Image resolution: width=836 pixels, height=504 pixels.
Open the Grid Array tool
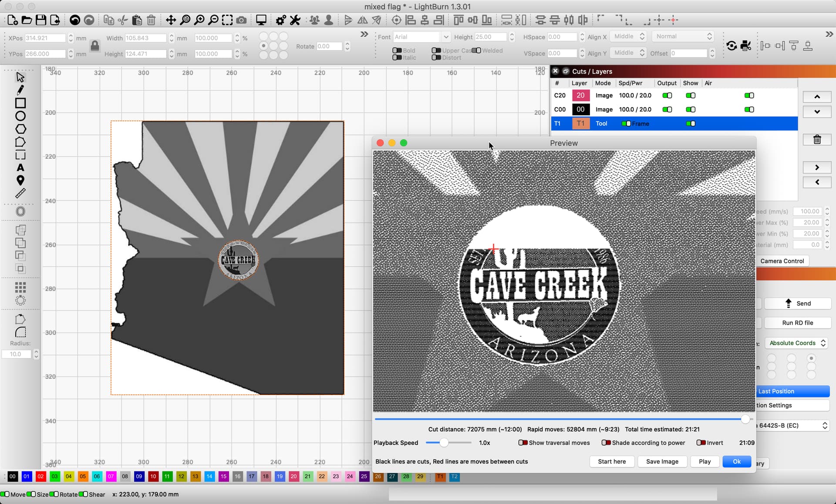click(x=20, y=287)
